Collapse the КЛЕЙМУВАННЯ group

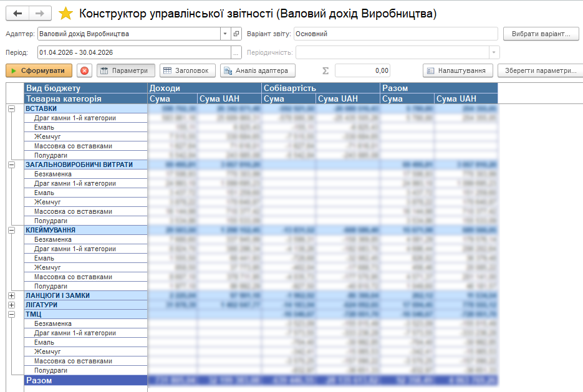[11, 230]
